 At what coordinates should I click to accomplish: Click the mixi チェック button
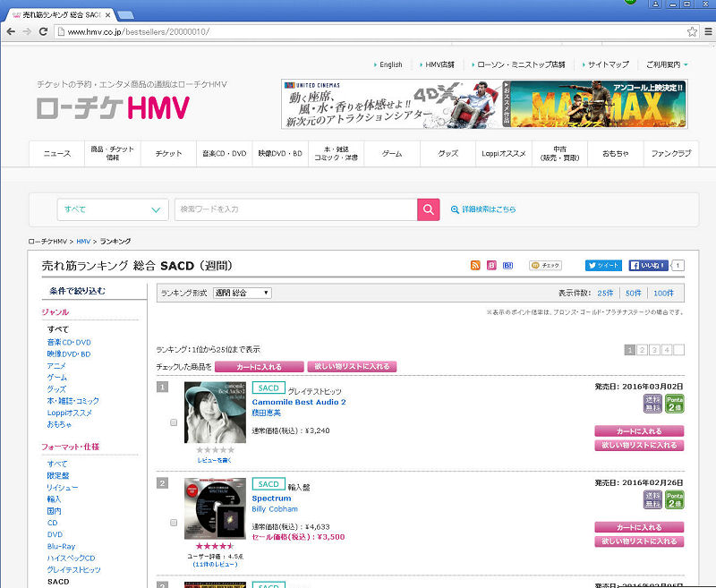click(x=545, y=265)
